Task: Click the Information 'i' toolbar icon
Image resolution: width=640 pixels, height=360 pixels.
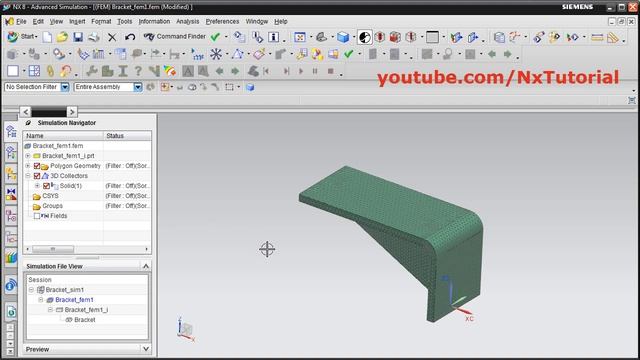Action: click(273, 37)
